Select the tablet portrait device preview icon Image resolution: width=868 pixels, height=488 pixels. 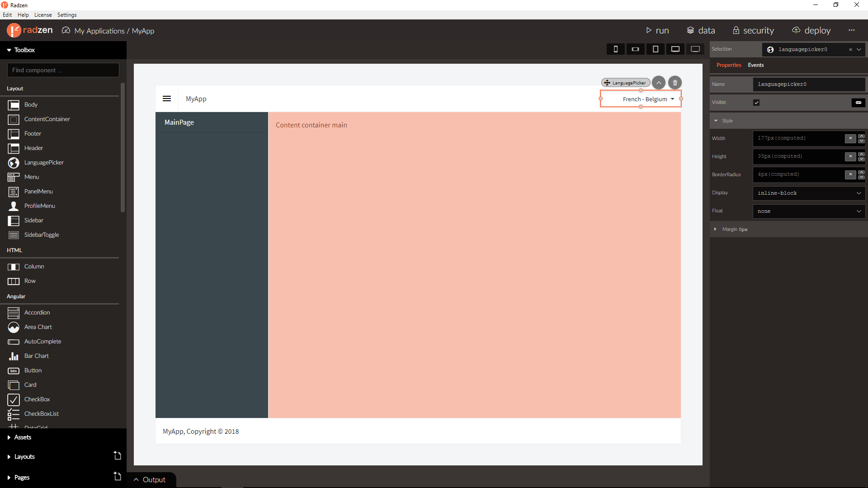655,49
